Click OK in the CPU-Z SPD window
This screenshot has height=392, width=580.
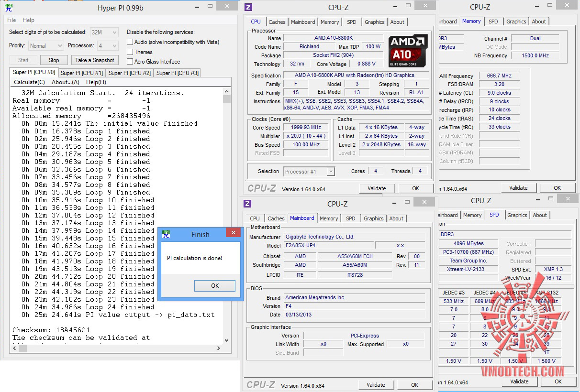tap(558, 381)
